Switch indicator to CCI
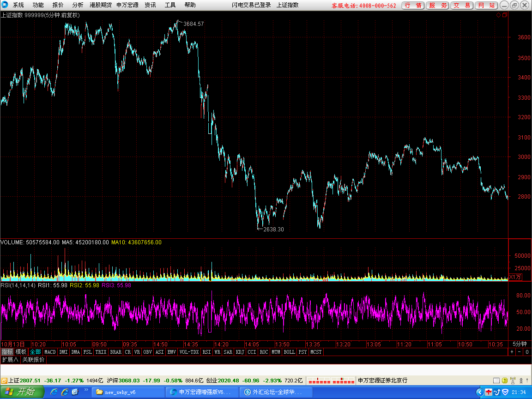This screenshot has width=532, height=399. [252, 352]
